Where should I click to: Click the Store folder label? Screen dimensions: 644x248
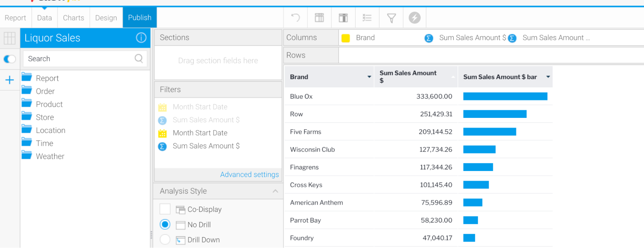point(45,117)
